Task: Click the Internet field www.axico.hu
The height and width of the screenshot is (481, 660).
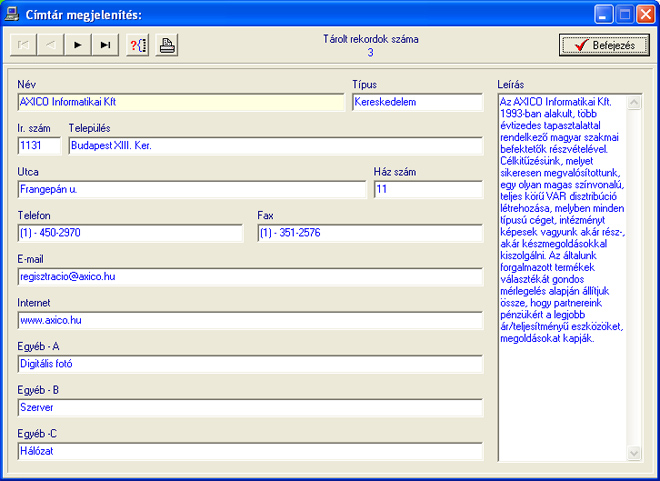Action: [x=250, y=320]
